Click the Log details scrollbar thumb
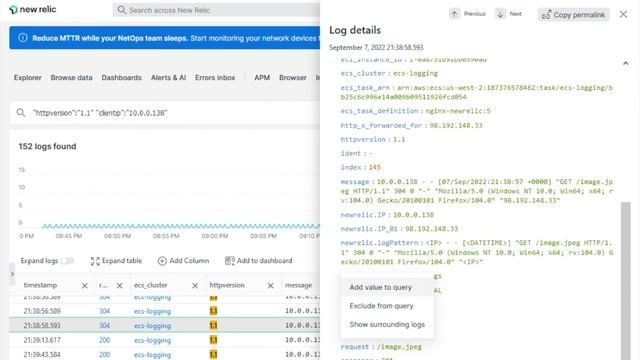 point(625,281)
